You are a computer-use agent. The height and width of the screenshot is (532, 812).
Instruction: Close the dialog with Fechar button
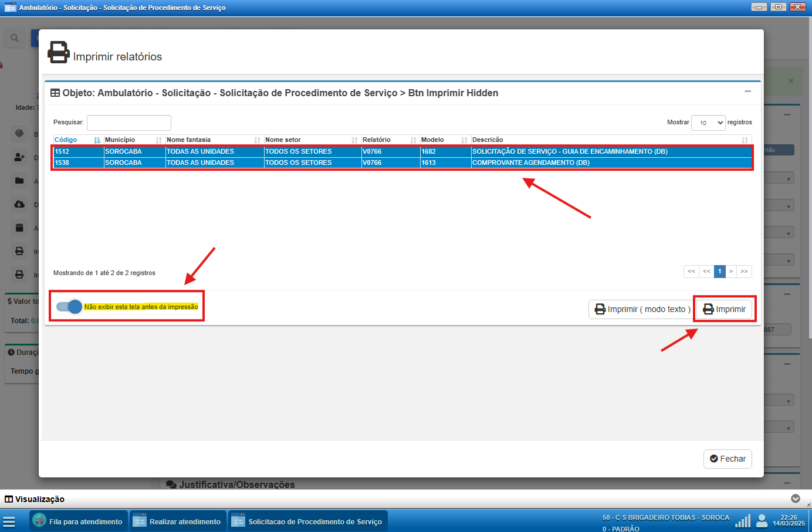(727, 459)
